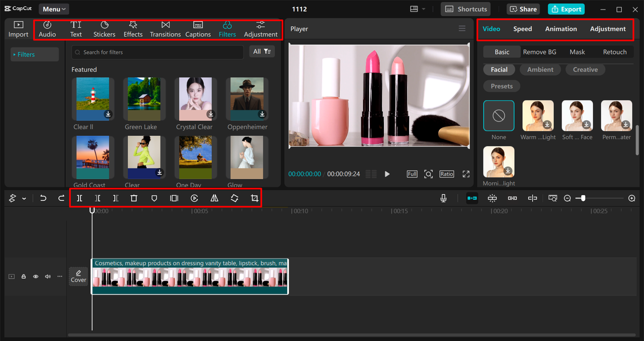Toggle the main track magnet

point(472,198)
